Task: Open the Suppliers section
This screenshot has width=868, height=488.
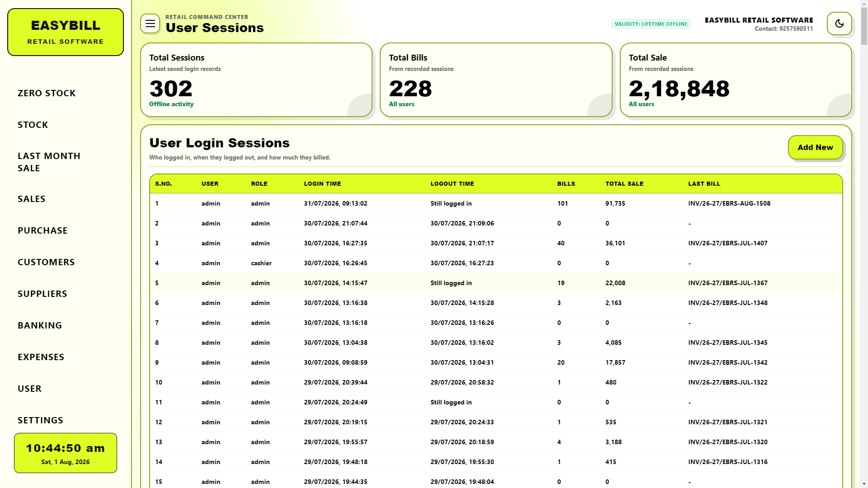Action: [42, 294]
